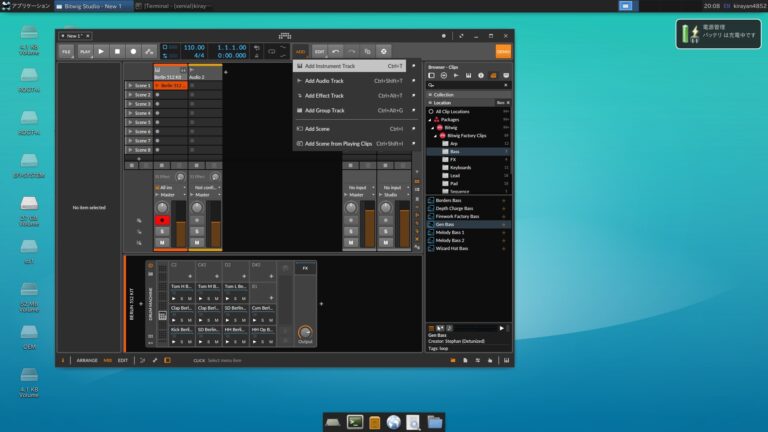Select the Wizard Hat Bass clip

(x=469, y=248)
